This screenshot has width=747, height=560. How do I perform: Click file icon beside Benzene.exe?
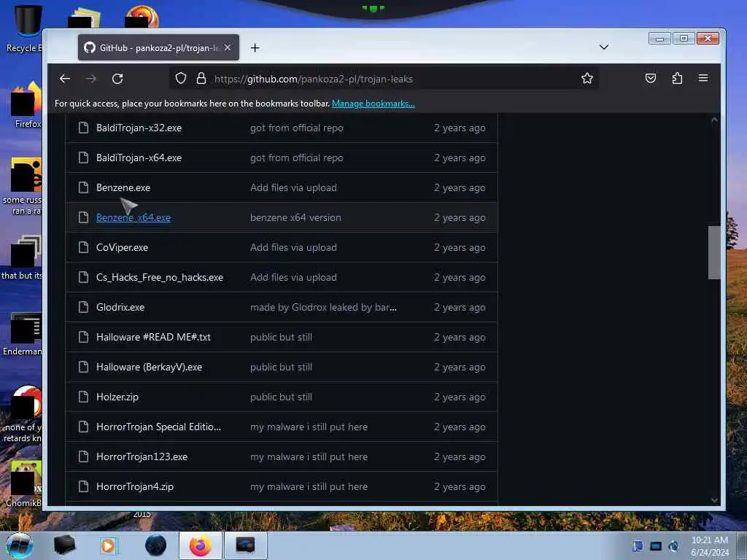[83, 187]
